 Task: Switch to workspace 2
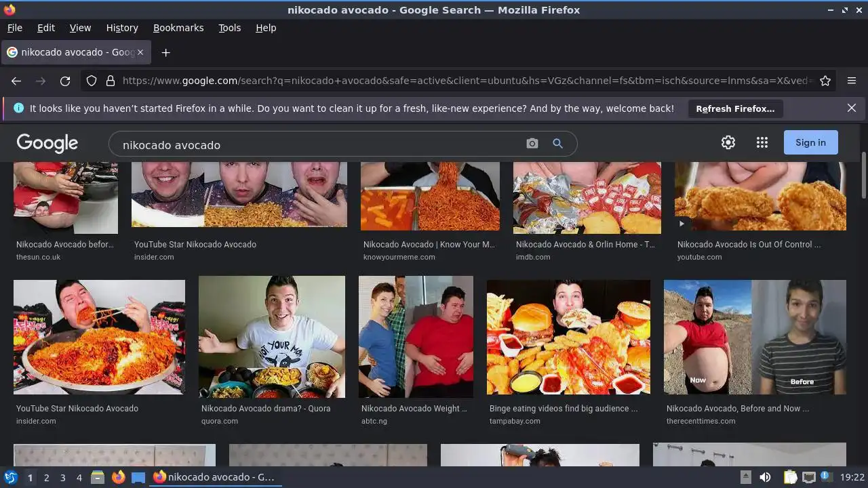click(46, 477)
